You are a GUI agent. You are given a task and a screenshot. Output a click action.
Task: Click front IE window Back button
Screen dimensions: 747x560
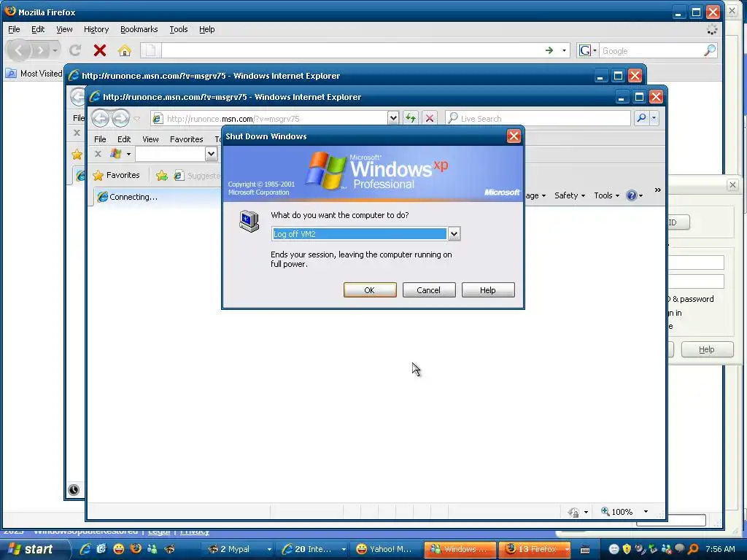coord(100,118)
